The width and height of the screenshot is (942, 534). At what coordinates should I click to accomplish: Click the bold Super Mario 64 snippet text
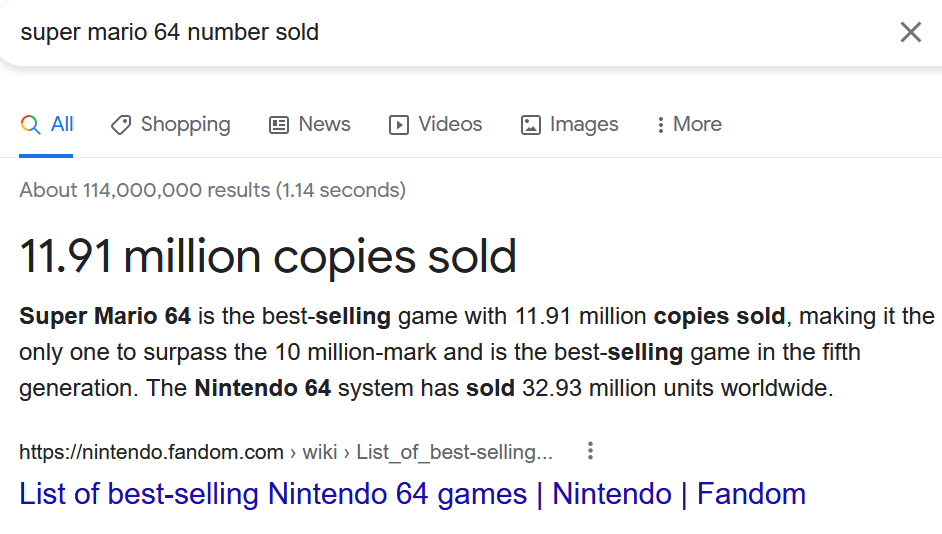[x=105, y=316]
